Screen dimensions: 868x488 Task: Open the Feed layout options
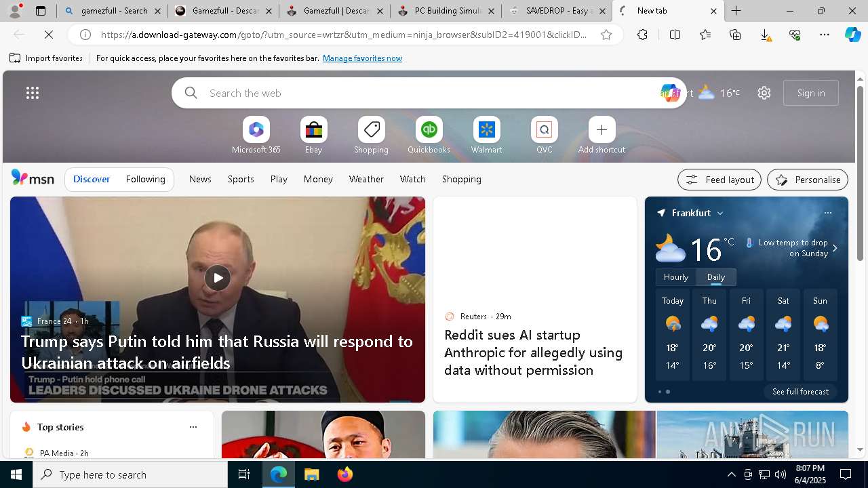[x=719, y=180]
